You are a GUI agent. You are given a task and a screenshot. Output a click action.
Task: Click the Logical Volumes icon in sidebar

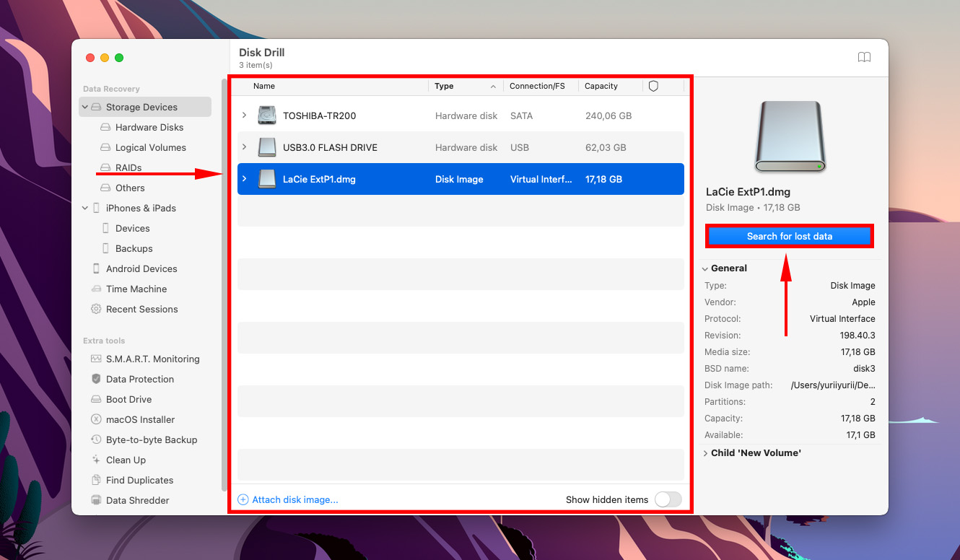[105, 147]
